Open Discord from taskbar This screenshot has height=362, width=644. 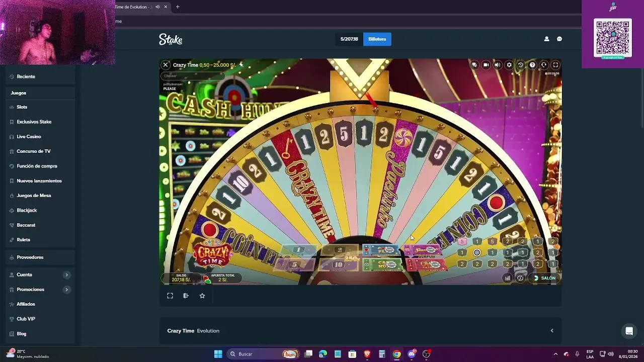click(x=412, y=354)
